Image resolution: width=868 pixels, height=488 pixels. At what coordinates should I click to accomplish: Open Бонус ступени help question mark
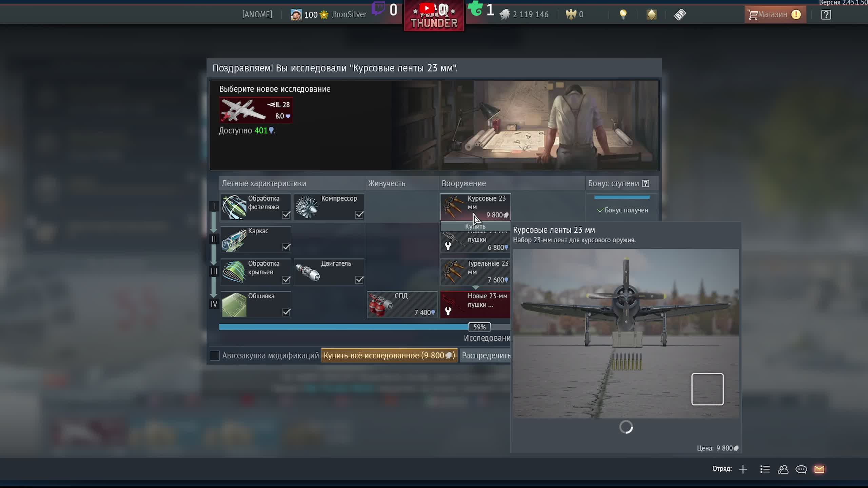click(x=646, y=183)
